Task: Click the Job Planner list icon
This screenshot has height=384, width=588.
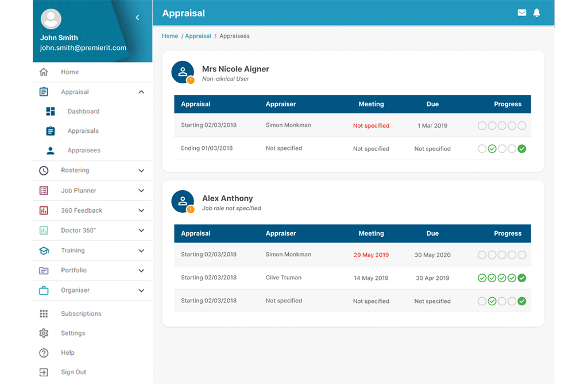Action: click(44, 191)
